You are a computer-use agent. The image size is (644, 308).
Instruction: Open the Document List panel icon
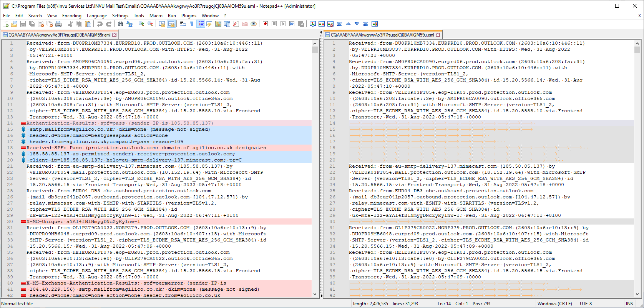227,24
